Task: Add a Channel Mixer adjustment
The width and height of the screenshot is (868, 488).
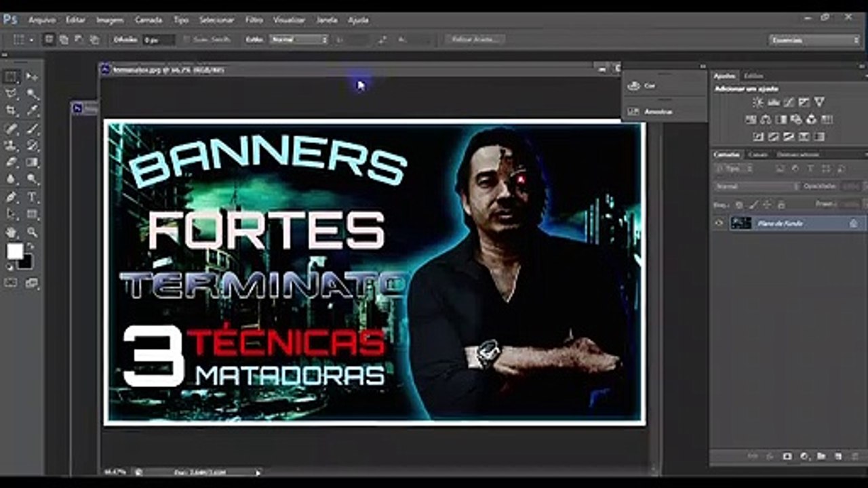Action: [x=811, y=119]
